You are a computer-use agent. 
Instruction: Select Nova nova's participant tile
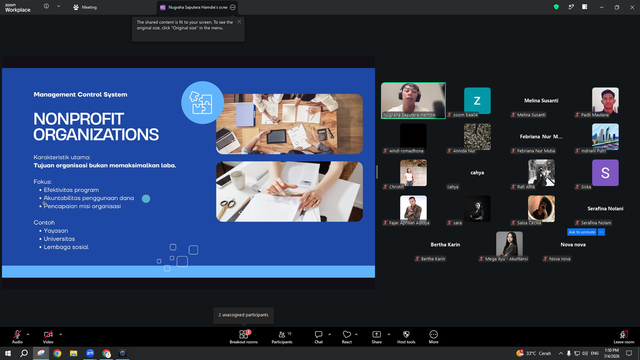[573, 245]
